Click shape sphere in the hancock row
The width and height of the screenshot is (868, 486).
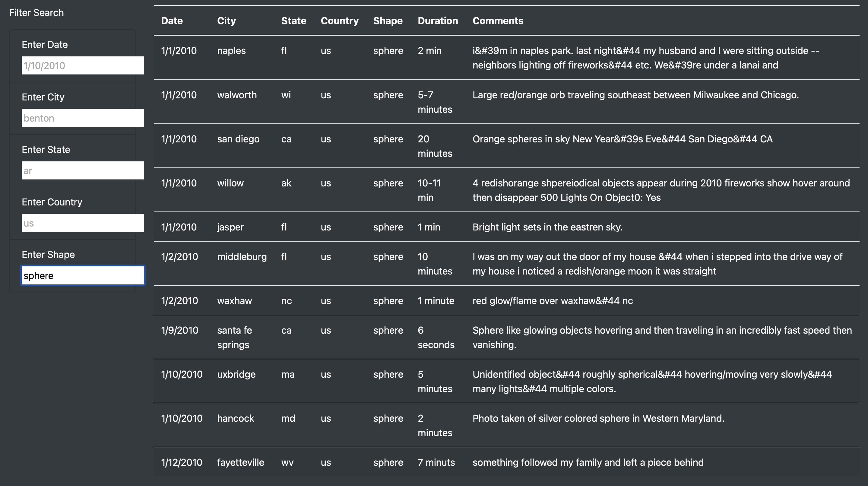coord(388,419)
